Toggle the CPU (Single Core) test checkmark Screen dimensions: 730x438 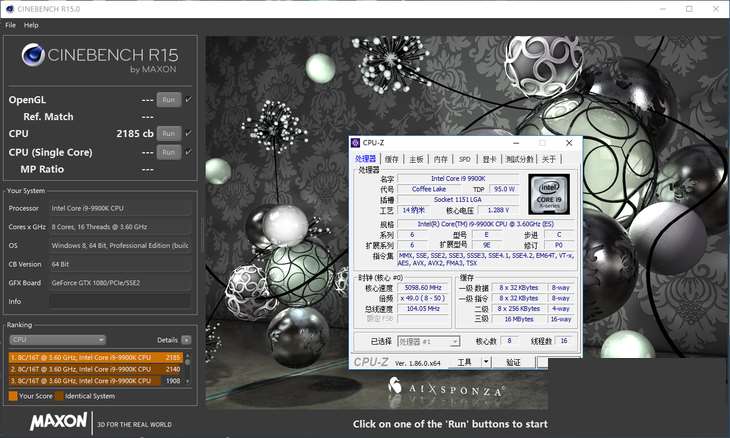(188, 152)
